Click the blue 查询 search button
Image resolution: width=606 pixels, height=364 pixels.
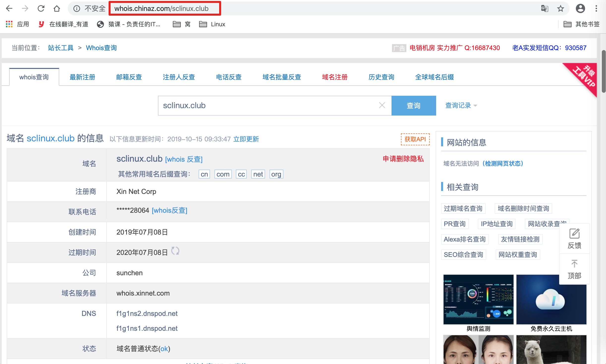(414, 105)
